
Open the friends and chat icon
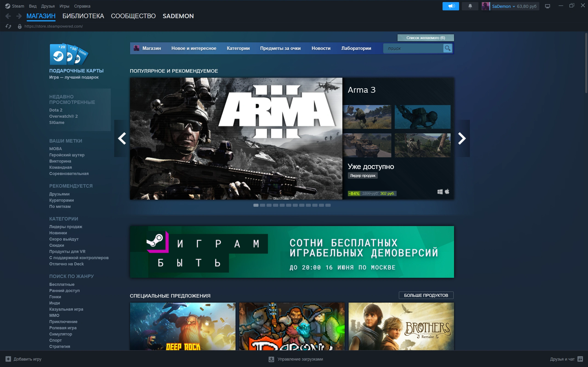point(580,359)
